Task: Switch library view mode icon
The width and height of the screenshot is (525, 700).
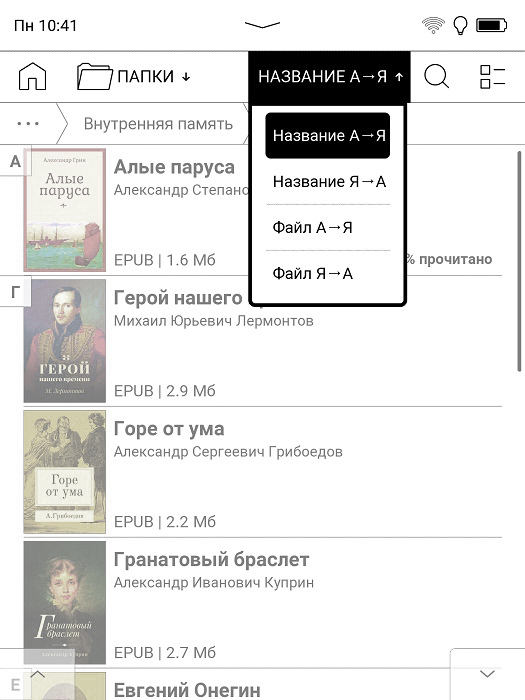Action: [492, 77]
